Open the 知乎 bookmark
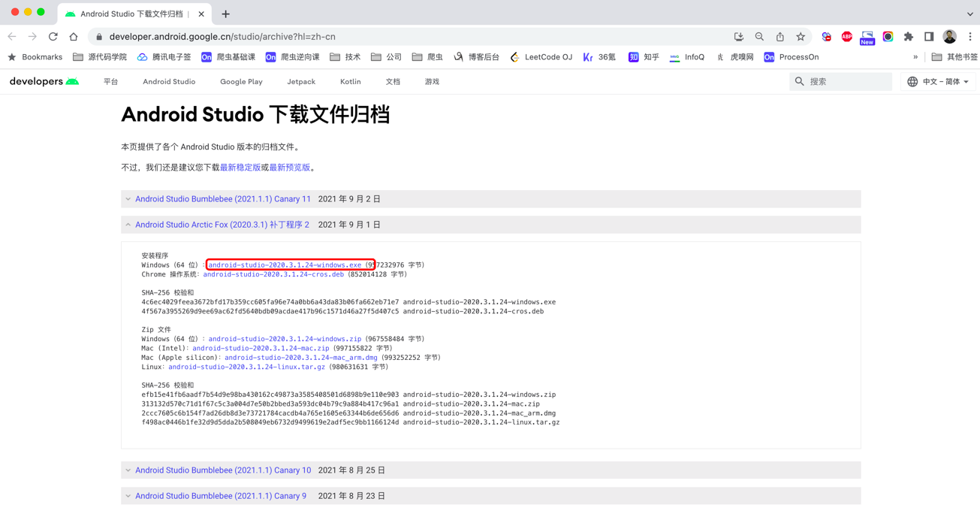The image size is (980, 508). (x=644, y=57)
